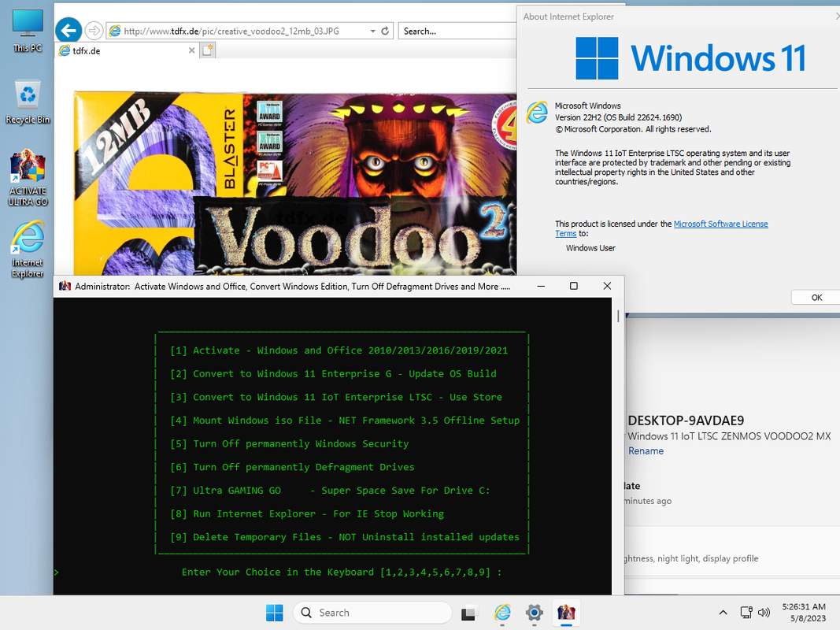Click option [1] Activate Windows and Office

click(339, 350)
